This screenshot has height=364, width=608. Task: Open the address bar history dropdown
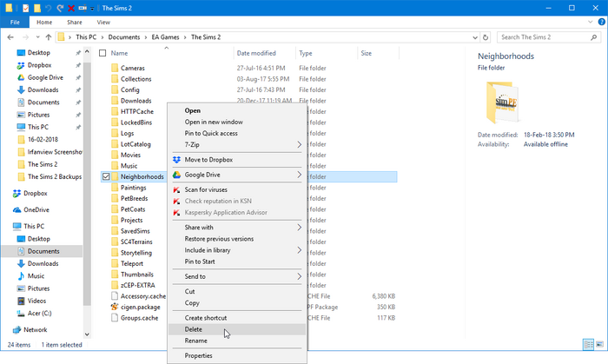coord(475,37)
